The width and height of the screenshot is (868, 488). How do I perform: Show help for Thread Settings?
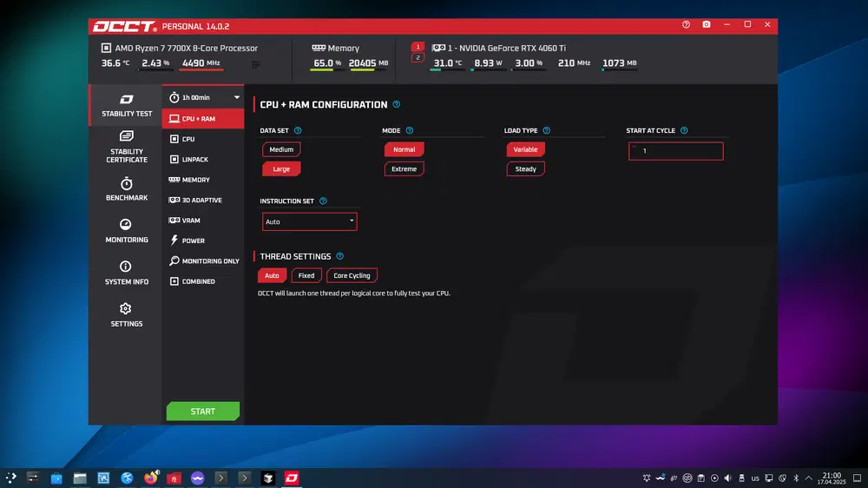[340, 256]
